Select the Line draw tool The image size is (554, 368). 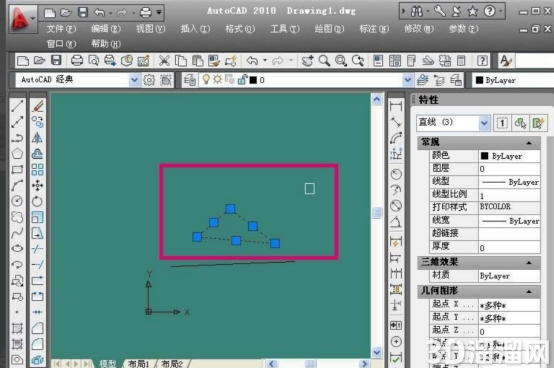coord(17,106)
